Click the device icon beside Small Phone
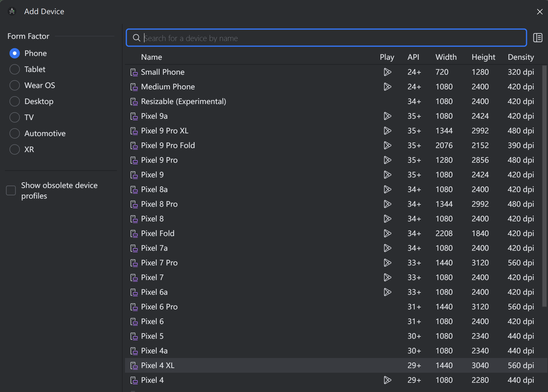Screen dimensions: 548x392 pos(134,72)
